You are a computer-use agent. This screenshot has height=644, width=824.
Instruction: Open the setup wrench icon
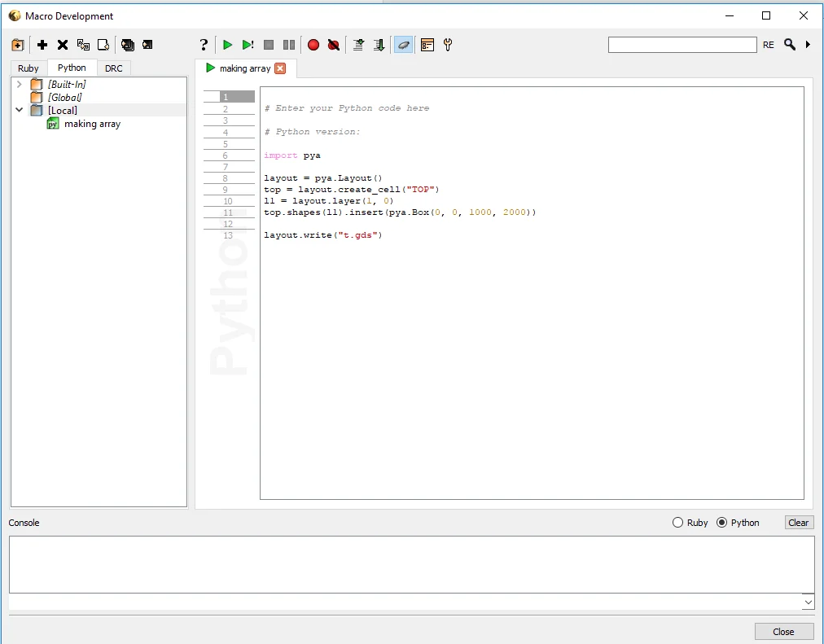click(x=448, y=45)
